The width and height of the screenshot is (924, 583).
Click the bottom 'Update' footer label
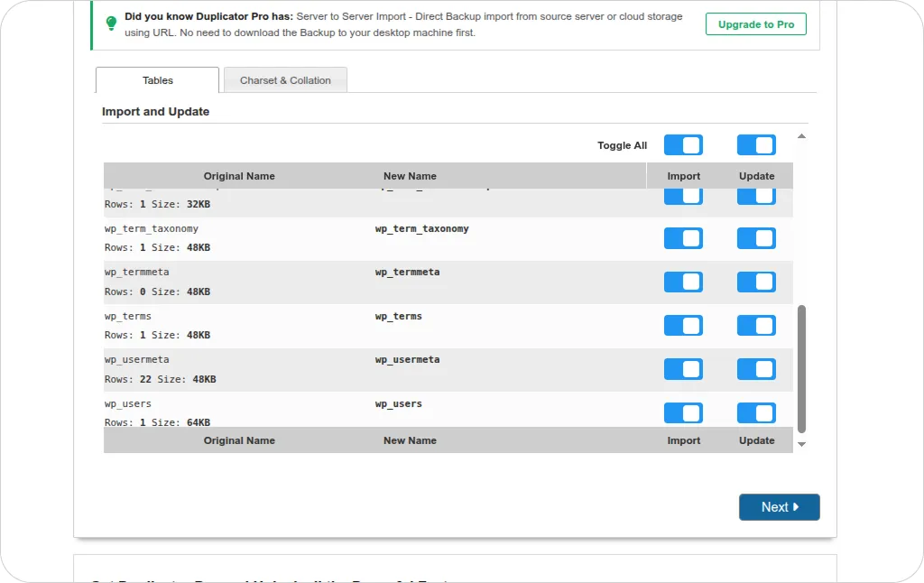tap(757, 440)
